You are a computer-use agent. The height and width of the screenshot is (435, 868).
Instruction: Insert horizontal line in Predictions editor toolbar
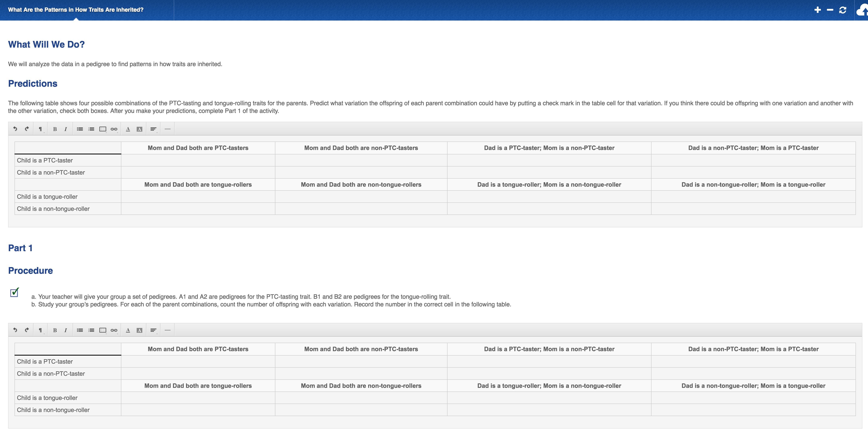168,129
